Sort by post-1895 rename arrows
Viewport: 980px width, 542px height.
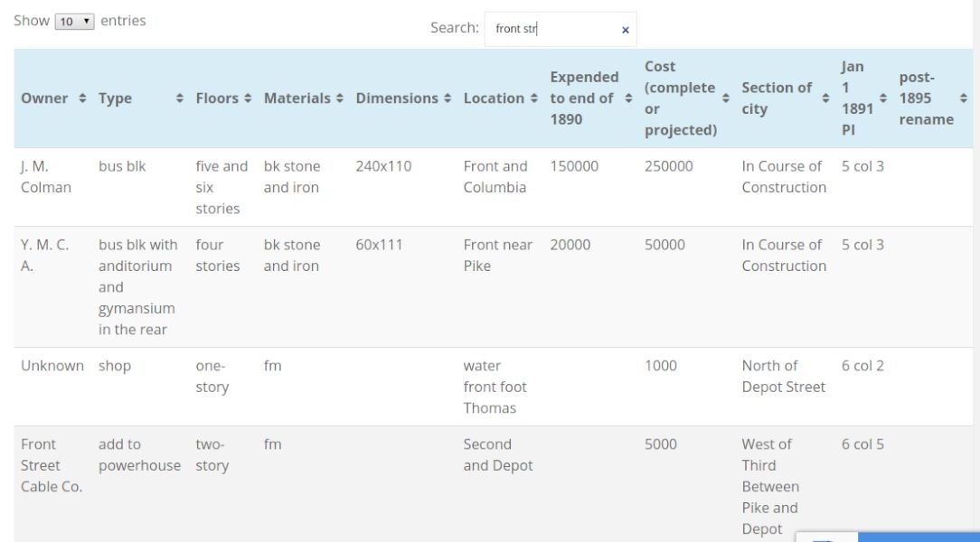tap(963, 98)
